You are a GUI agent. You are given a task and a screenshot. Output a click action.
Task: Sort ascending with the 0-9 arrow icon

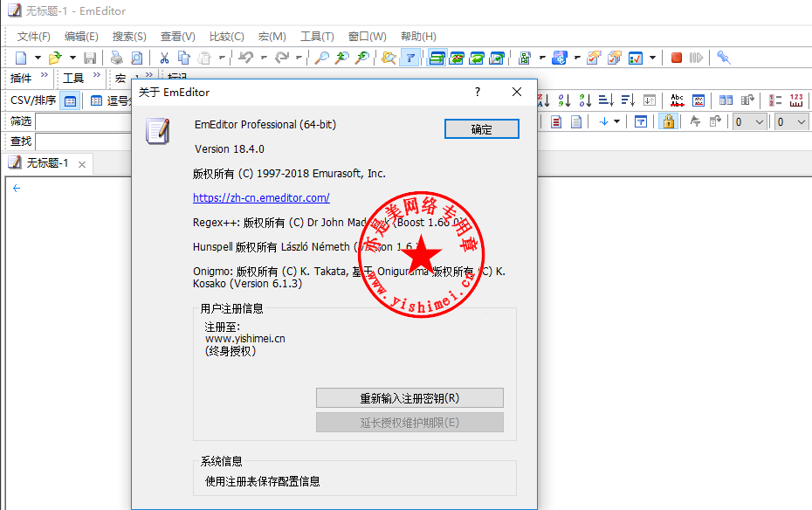pyautogui.click(x=564, y=100)
